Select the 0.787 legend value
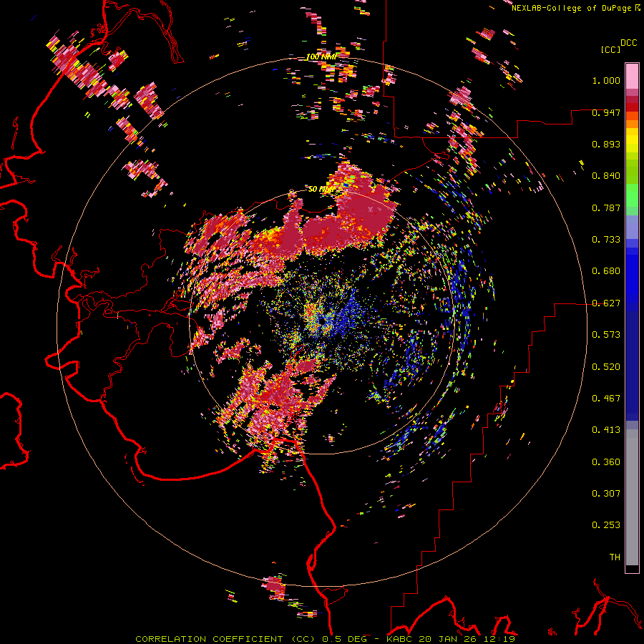The height and width of the screenshot is (644, 644). pos(606,208)
